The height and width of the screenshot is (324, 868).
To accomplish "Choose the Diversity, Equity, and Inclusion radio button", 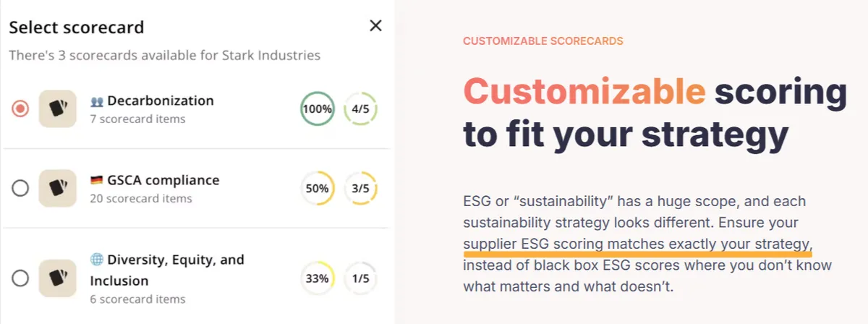I will pos(21,278).
